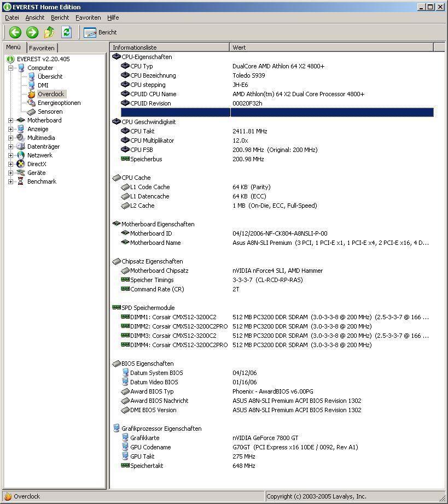Switch to the Menü tab
448x504 pixels.
click(x=14, y=47)
